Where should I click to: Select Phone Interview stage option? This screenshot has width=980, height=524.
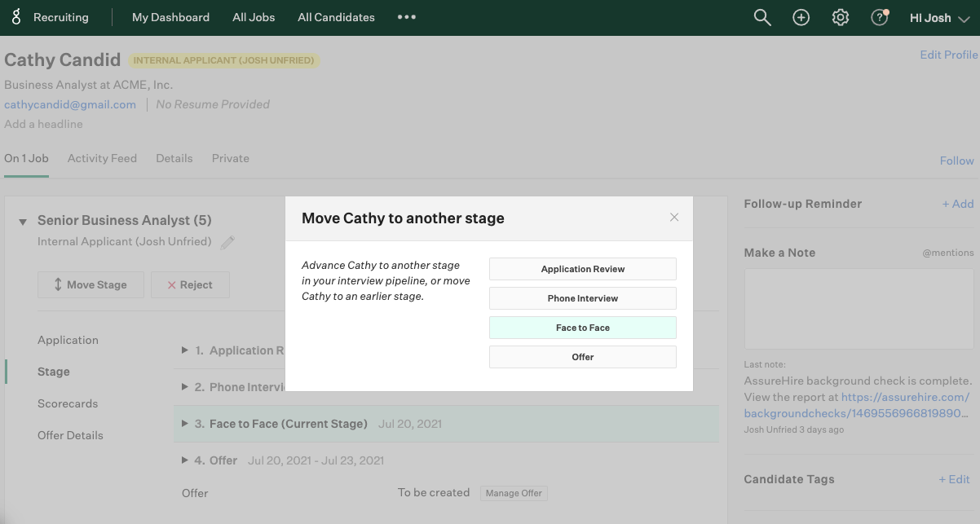pos(583,298)
